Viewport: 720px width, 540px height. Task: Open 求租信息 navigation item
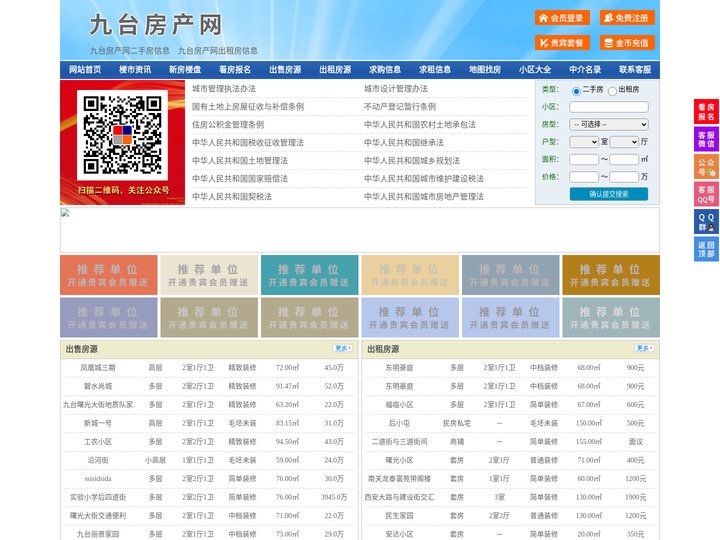tap(435, 70)
